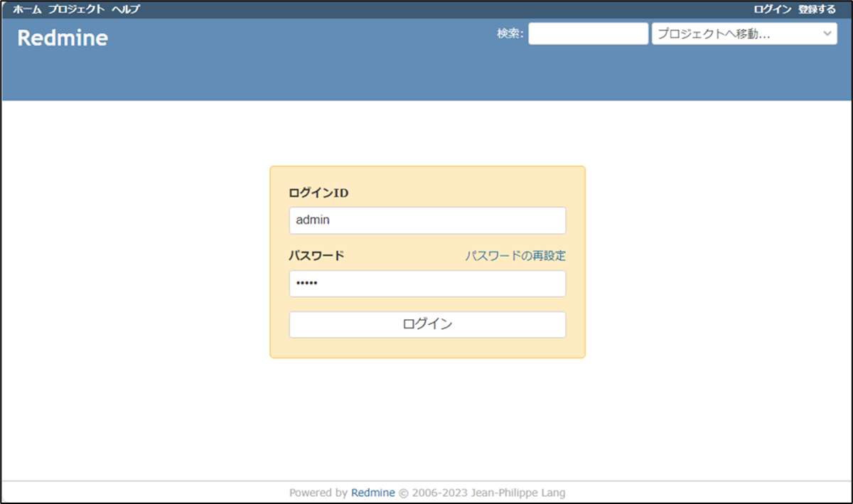The image size is (853, 504).
Task: Select the Login ID field containing admin
Action: pyautogui.click(x=426, y=220)
